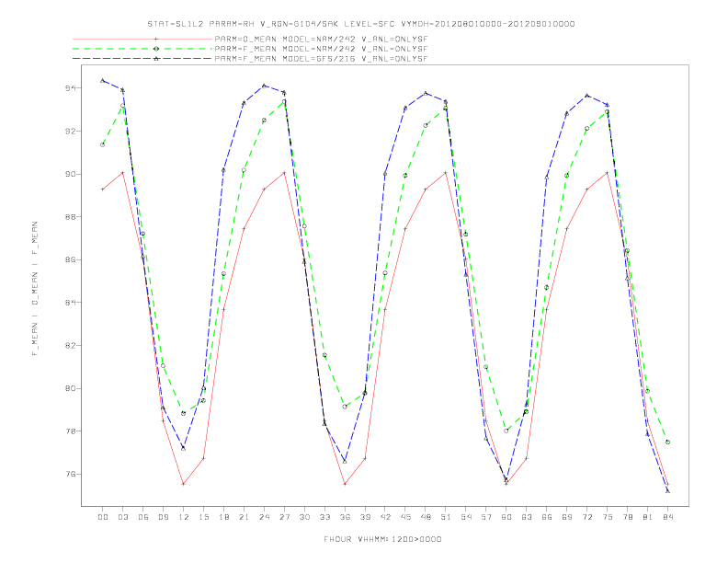Click the x-axis forecast hour label 39
Viewport: 728px width, 563px height.
(x=365, y=517)
